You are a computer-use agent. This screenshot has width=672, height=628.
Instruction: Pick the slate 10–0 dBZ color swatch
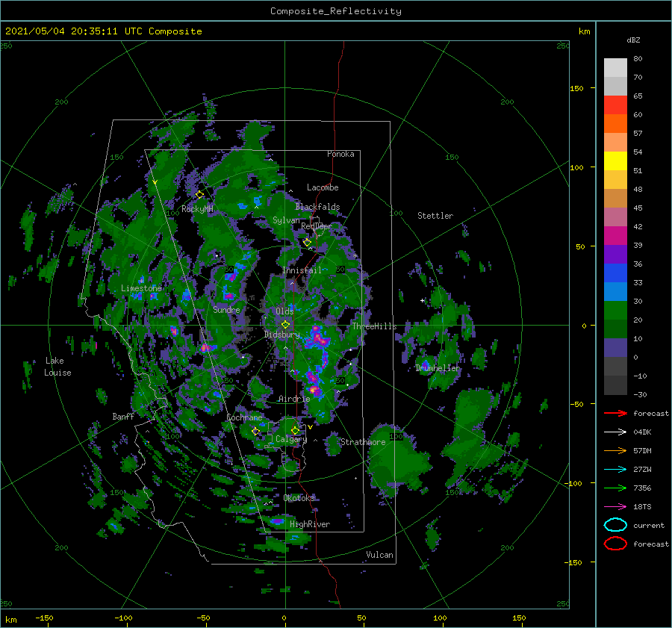(x=615, y=348)
